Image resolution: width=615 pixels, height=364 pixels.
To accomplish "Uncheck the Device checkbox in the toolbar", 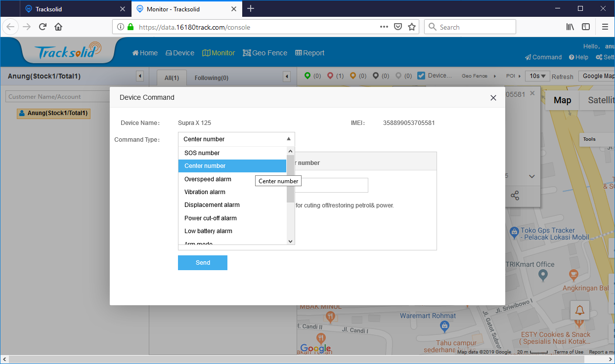I will (x=421, y=75).
